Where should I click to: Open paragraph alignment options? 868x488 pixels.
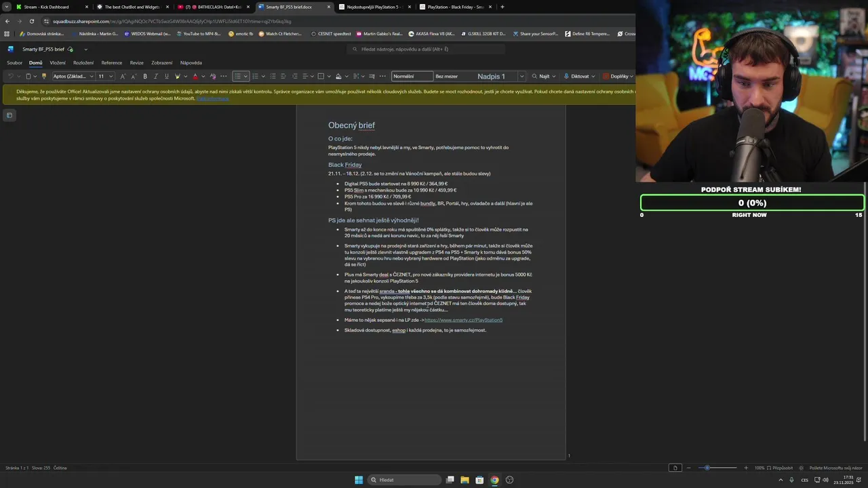(x=307, y=76)
